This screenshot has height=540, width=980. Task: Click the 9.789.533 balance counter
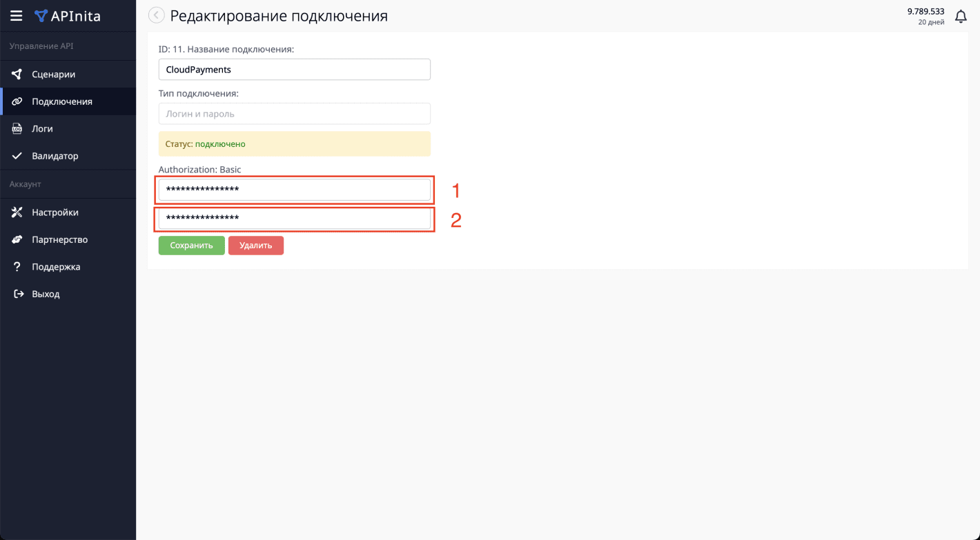925,11
